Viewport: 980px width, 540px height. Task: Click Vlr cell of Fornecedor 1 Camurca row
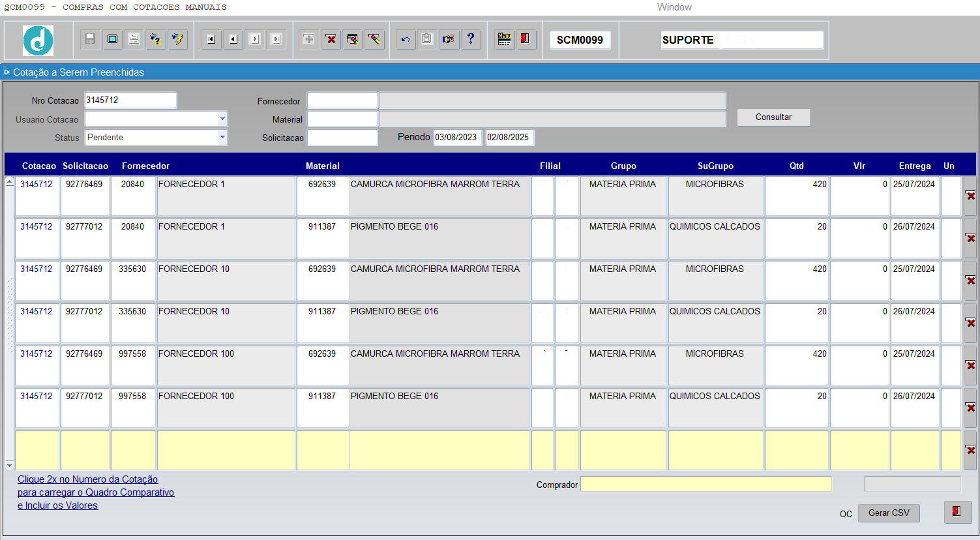(x=859, y=196)
